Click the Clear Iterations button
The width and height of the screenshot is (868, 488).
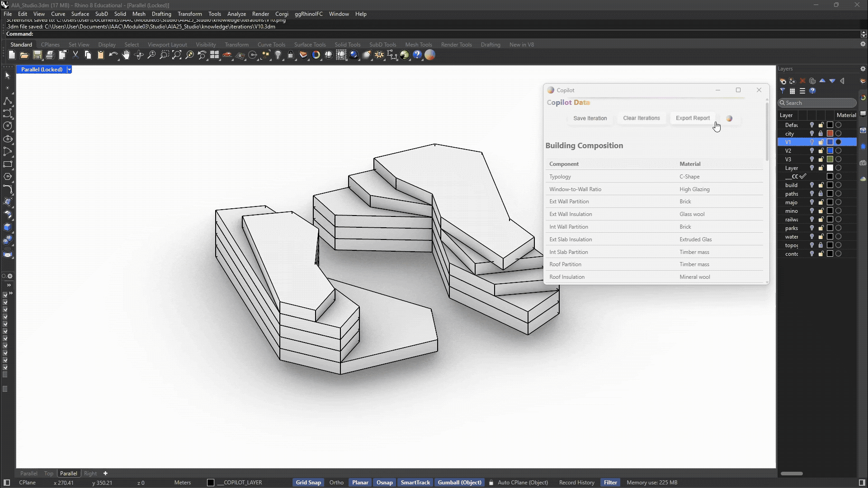tap(642, 118)
